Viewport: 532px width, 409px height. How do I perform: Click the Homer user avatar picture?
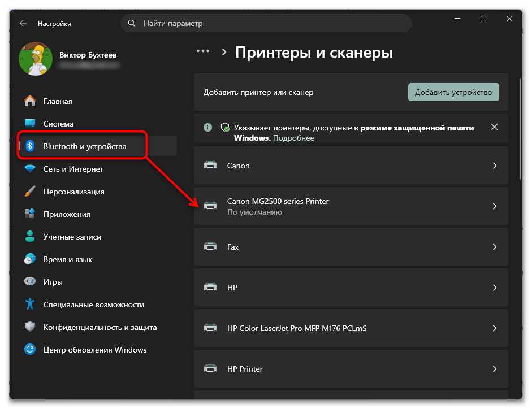36,59
